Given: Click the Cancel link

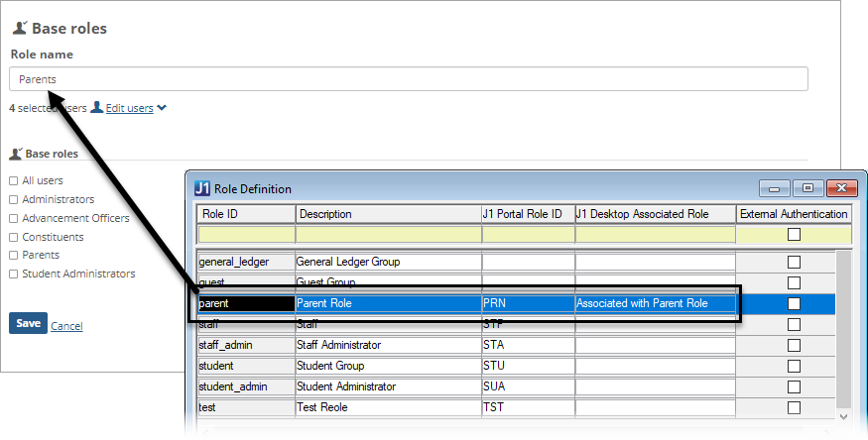Looking at the screenshot, I should tap(66, 326).
